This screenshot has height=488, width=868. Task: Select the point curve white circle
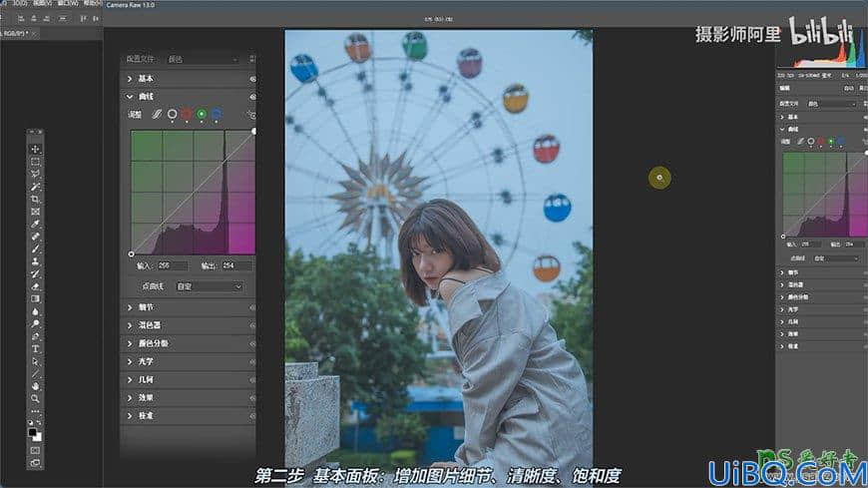tap(173, 114)
